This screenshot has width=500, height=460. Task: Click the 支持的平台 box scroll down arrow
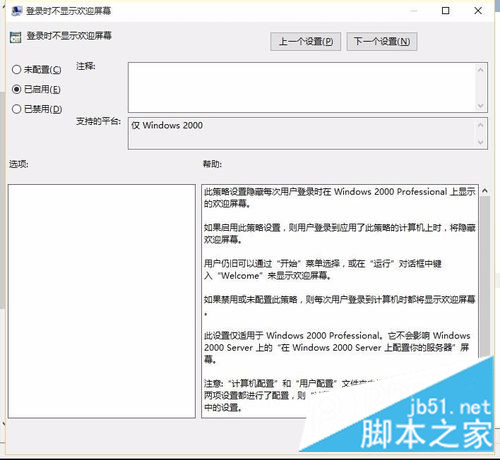tap(480, 142)
